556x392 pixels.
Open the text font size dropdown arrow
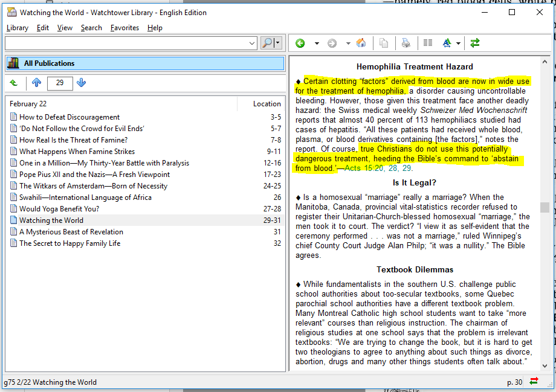pyautogui.click(x=458, y=43)
